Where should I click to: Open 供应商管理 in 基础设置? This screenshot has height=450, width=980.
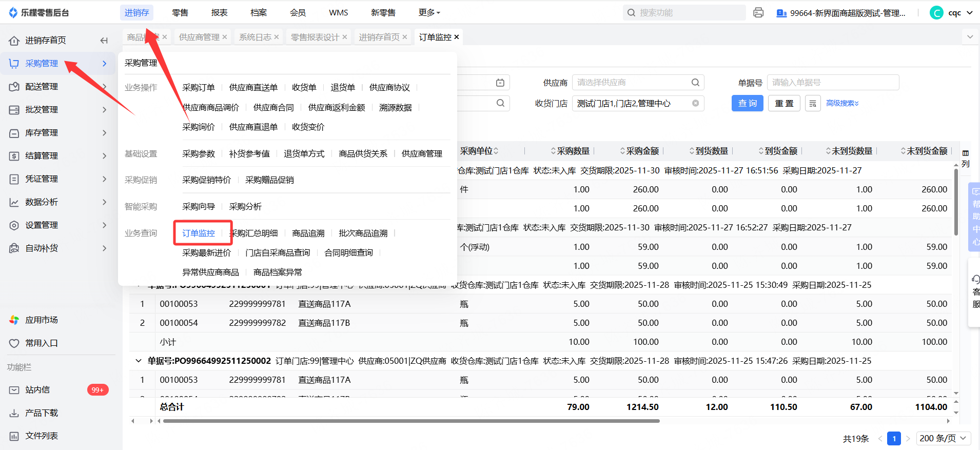coord(422,154)
